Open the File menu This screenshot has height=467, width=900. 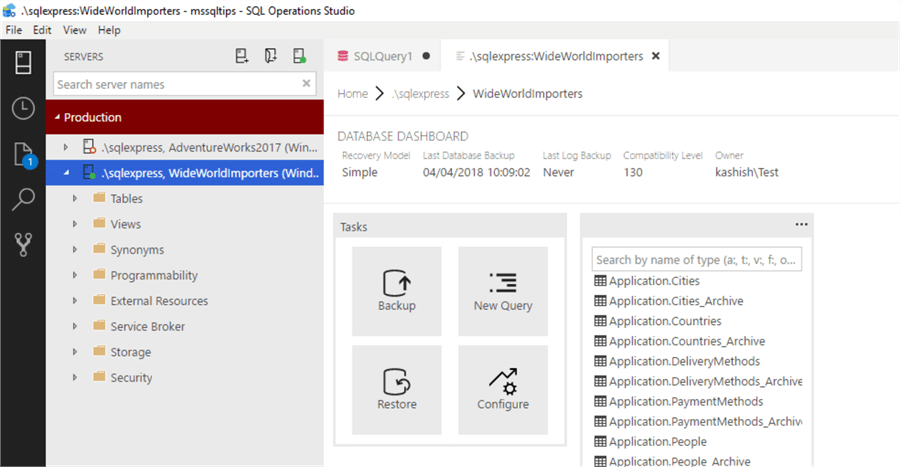click(14, 30)
